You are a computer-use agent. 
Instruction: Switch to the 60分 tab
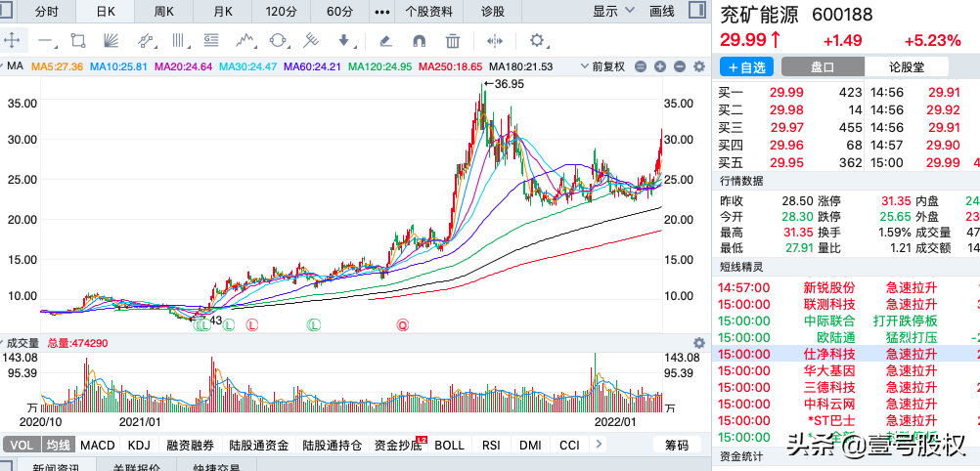coord(340,12)
